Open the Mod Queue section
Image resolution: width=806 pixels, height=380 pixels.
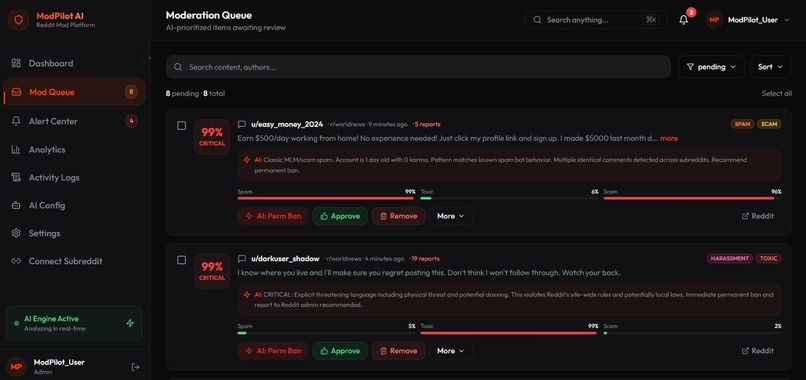pyautogui.click(x=74, y=92)
